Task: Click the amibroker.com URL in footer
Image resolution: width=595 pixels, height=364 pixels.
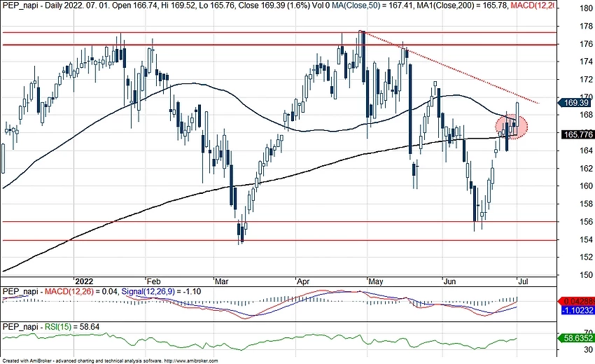Action: 191,360
